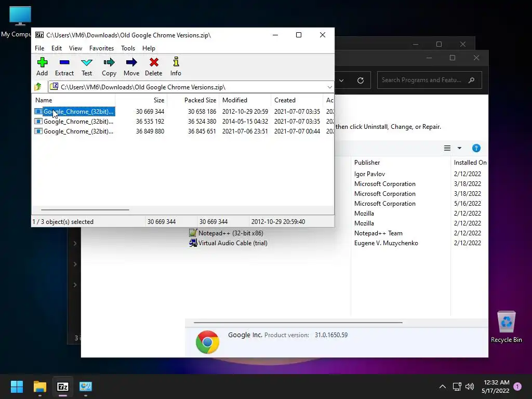Click the Control Panel taskbar icon
532x399 pixels.
86,387
